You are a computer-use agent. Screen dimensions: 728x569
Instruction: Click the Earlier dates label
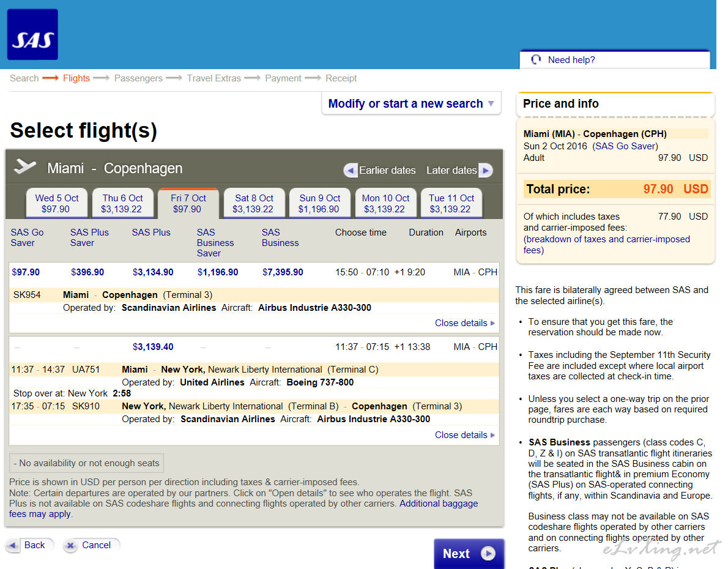click(387, 171)
